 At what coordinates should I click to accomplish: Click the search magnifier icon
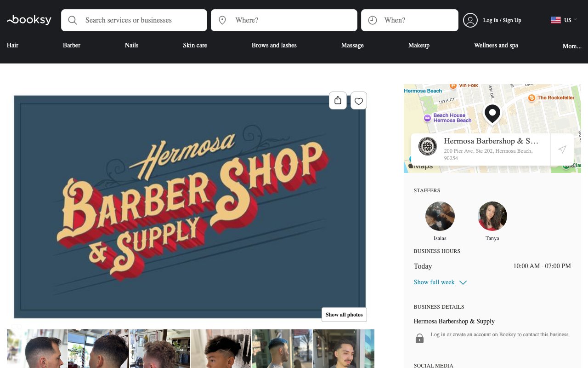coord(73,20)
